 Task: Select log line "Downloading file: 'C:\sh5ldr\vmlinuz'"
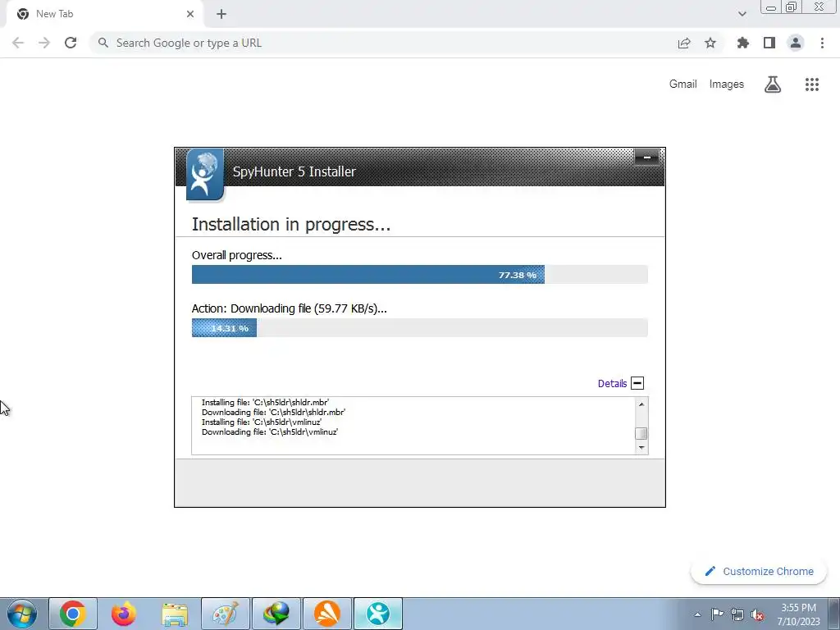(269, 431)
